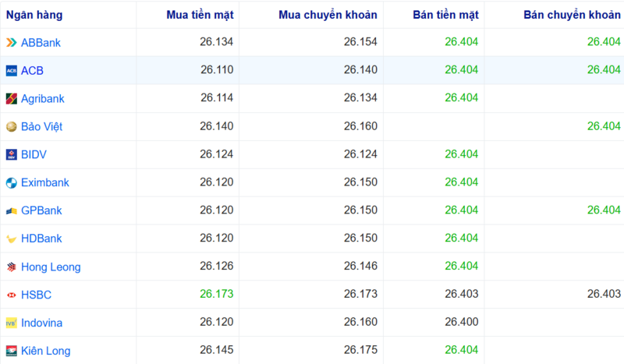Screen dimensions: 624x364
Task: Select ACB transfer buy value 26.140
Action: [360, 69]
